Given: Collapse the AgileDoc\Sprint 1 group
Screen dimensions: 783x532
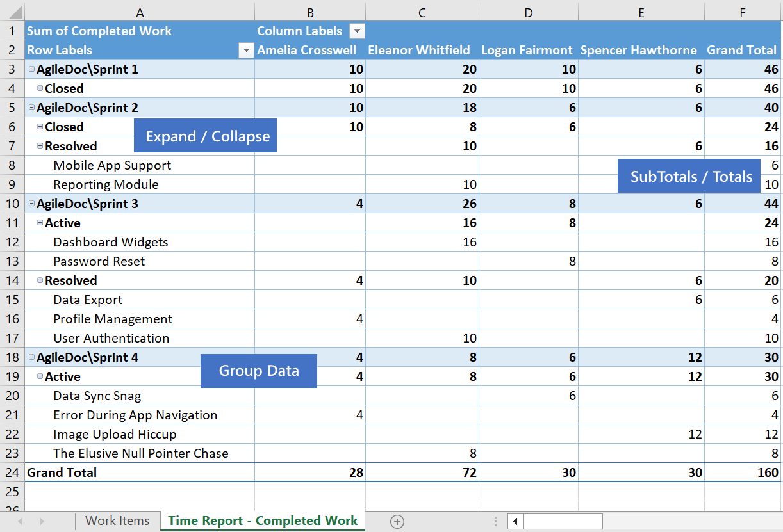Looking at the screenshot, I should tap(31, 69).
